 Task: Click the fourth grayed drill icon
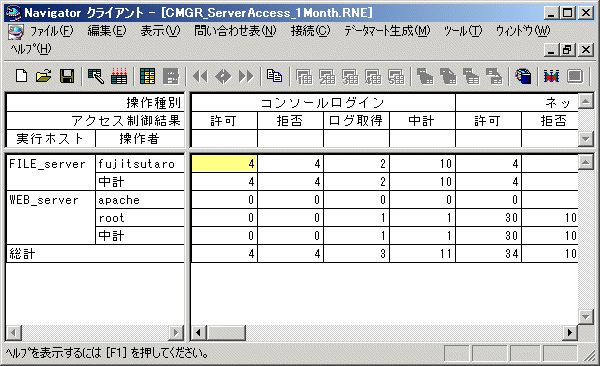click(x=494, y=76)
